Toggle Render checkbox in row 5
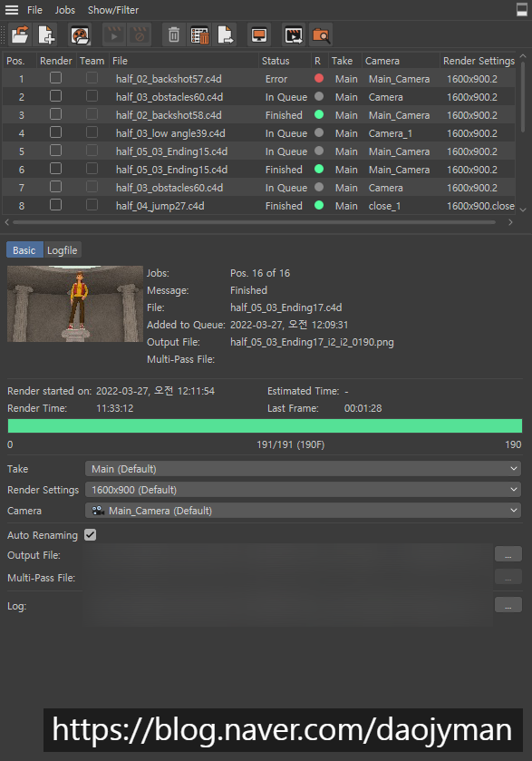532x761 pixels. pos(56,151)
